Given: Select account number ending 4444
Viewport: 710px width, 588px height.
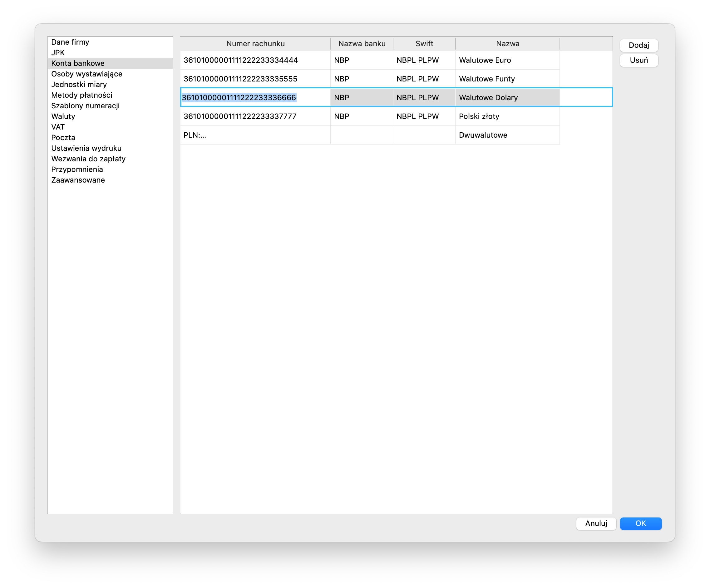Looking at the screenshot, I should (255, 60).
